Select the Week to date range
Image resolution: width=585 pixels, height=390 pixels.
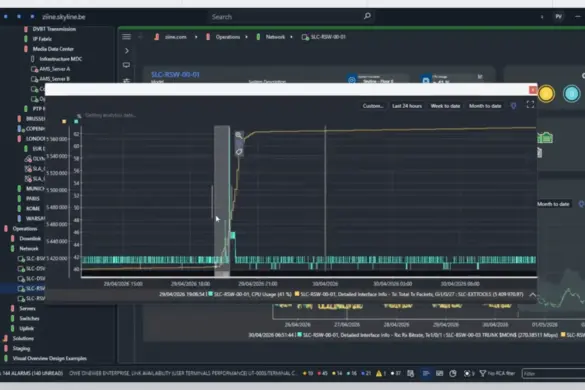coord(445,106)
